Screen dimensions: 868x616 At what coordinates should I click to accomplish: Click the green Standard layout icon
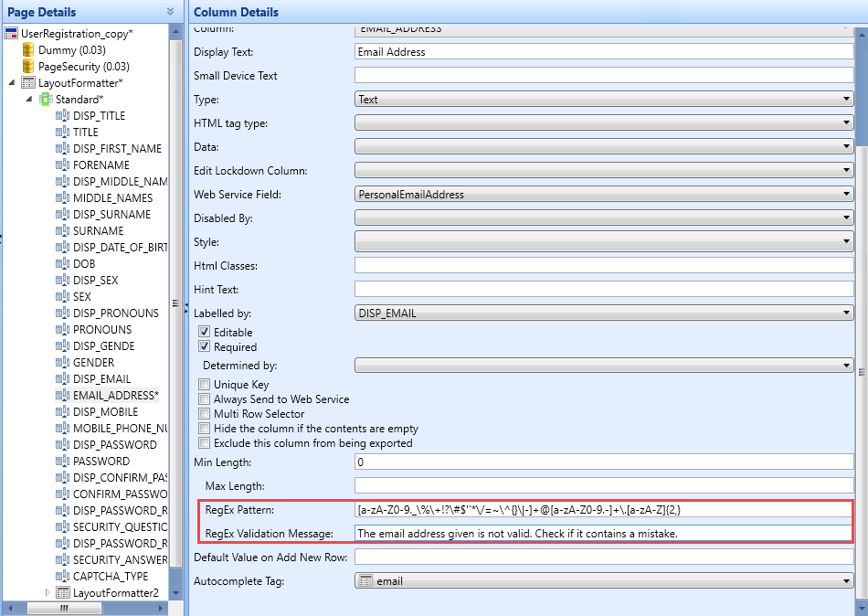coord(46,100)
